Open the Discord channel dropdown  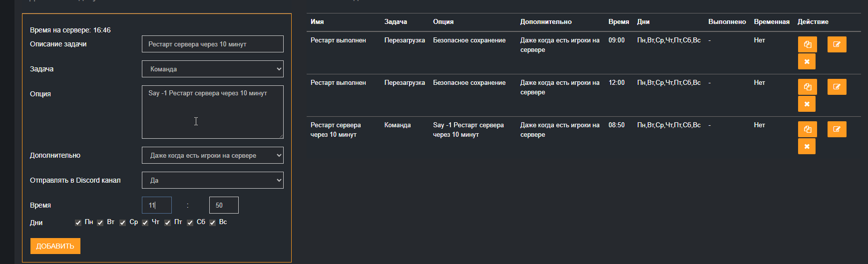[212, 180]
